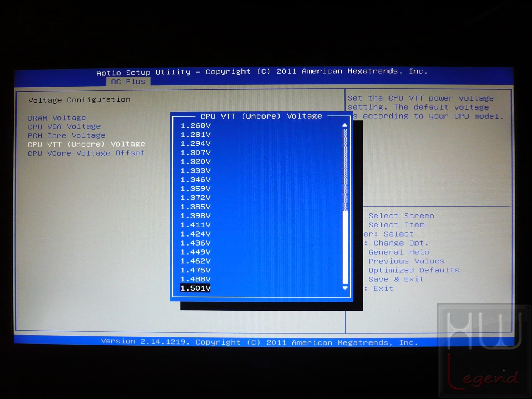Set the voltage to 1.398V
Screen dimensions: 532x399
coord(196,216)
